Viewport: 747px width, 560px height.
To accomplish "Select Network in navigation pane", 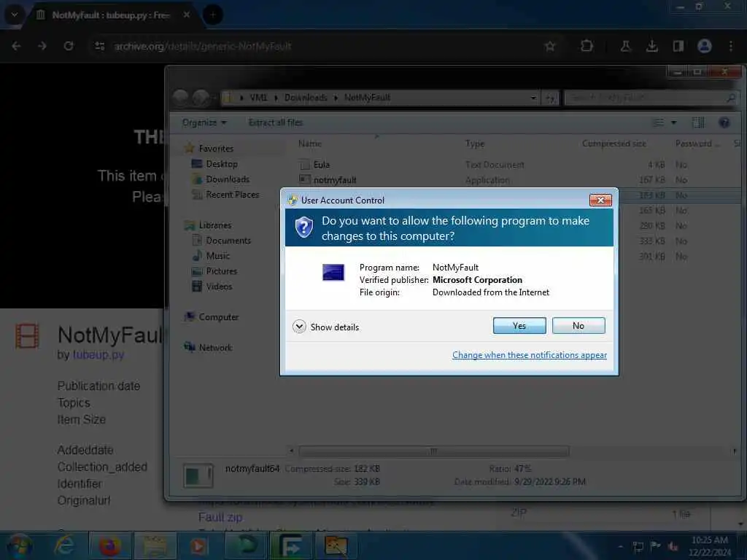I will 215,348.
